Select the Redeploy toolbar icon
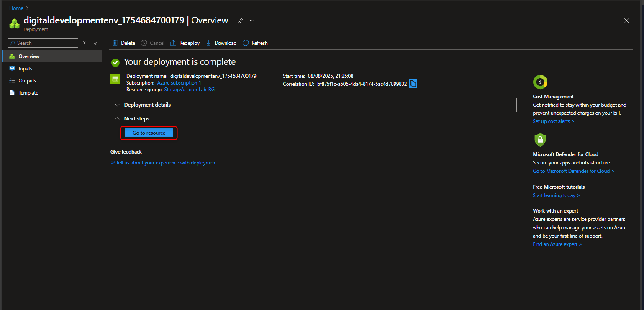Image resolution: width=644 pixels, height=310 pixels. pyautogui.click(x=173, y=43)
